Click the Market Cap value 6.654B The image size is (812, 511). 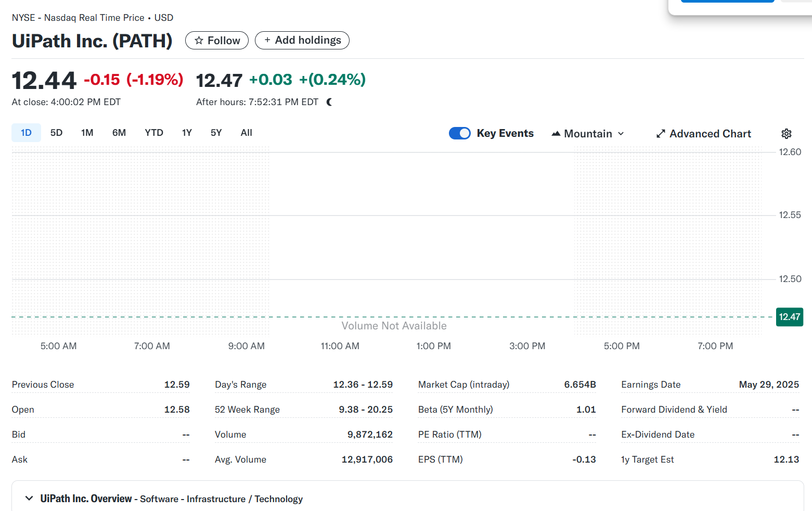(x=580, y=385)
